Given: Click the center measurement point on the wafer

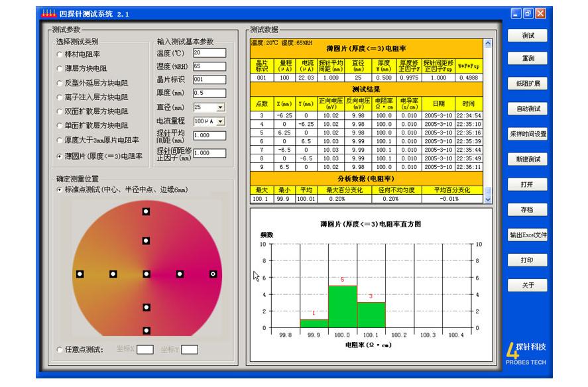Looking at the screenshot, I should 147,274.
